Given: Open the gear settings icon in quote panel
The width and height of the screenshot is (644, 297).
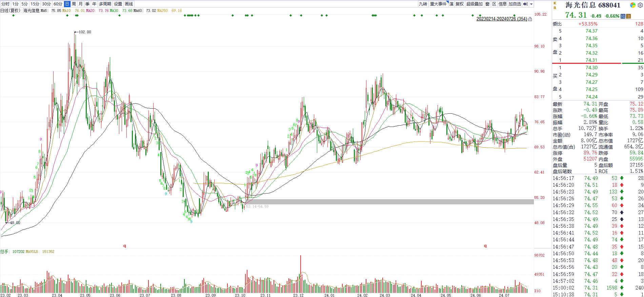Looking at the screenshot, I should 640,5.
